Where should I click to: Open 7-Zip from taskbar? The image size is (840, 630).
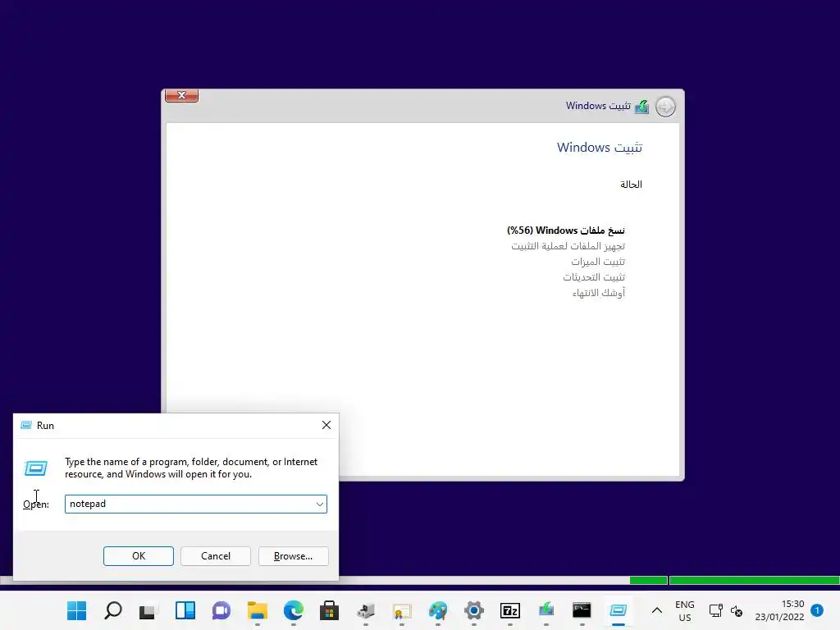tap(510, 610)
